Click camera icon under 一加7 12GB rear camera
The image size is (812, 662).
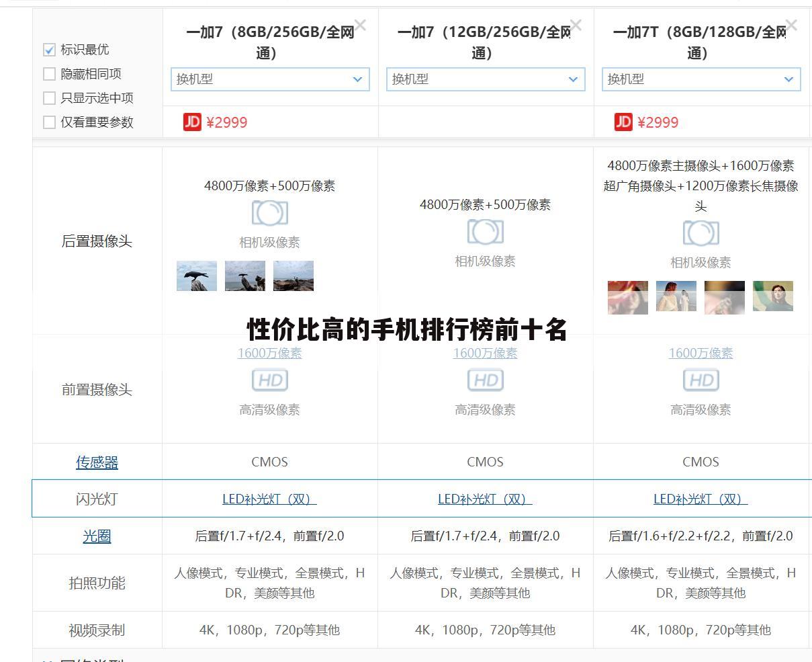tap(486, 232)
